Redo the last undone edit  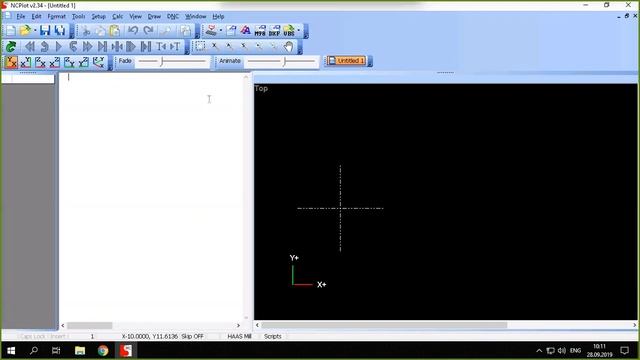point(148,31)
